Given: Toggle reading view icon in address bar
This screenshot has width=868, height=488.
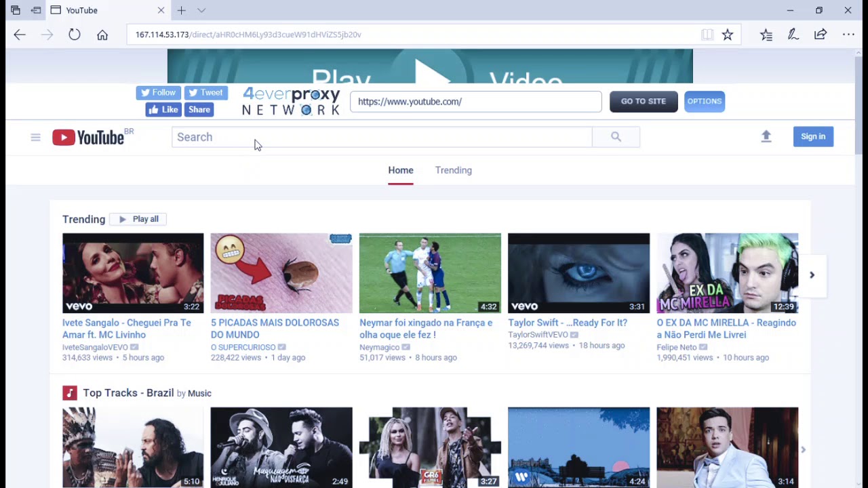Looking at the screenshot, I should click(x=707, y=35).
